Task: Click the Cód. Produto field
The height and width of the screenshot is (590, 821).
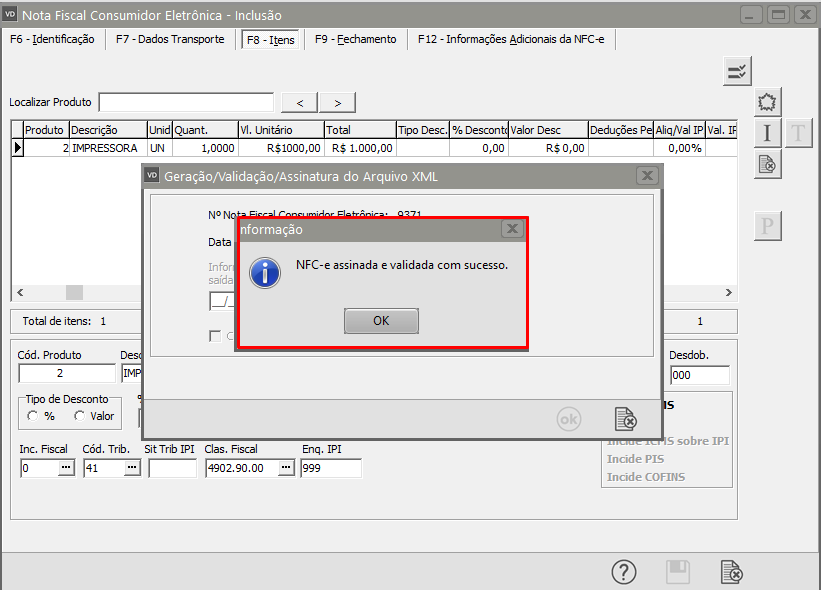Action: [x=67, y=373]
